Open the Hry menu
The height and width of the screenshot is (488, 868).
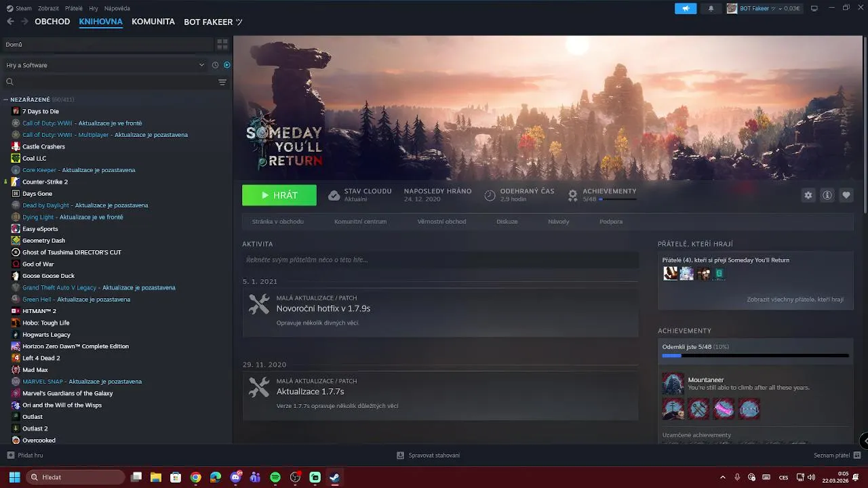pos(94,8)
